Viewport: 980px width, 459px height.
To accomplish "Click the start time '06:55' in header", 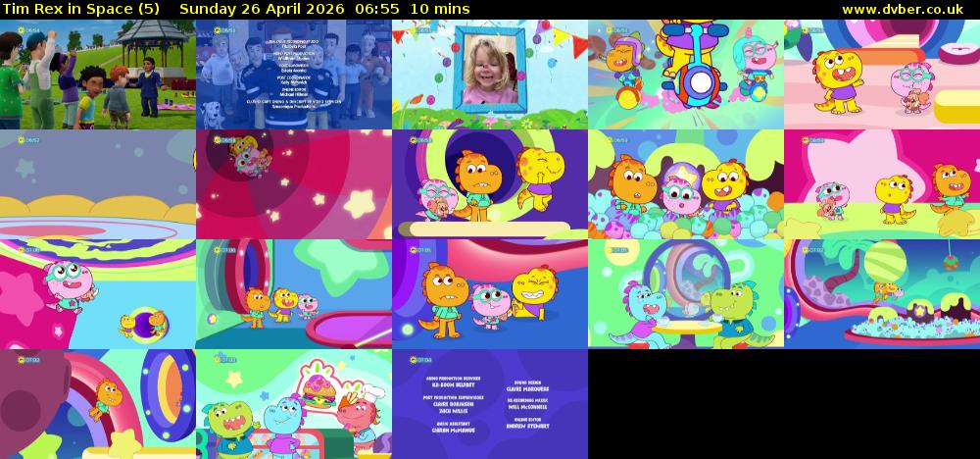I will pos(376,9).
